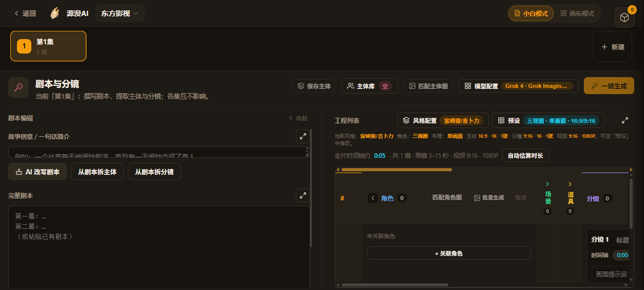Click AI 改写剧本 button
This screenshot has height=290, width=644.
pos(37,172)
